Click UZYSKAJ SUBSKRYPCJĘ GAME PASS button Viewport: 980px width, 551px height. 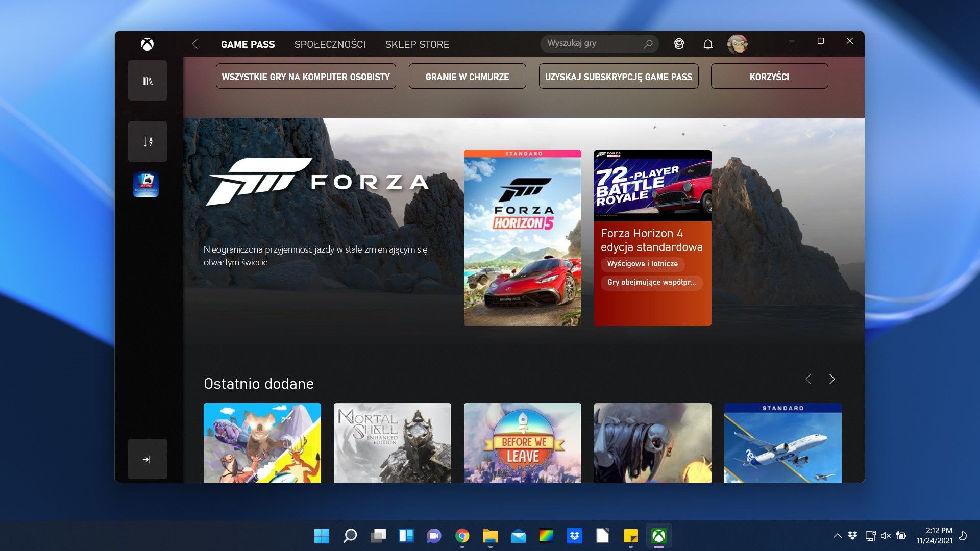(x=619, y=77)
